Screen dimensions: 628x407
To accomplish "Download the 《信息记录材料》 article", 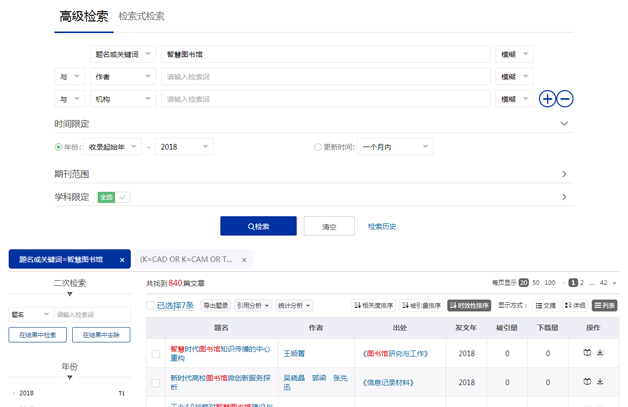I will [600, 381].
